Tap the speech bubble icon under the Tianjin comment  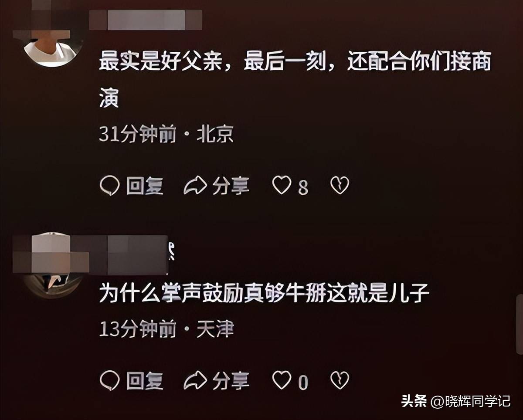109,381
